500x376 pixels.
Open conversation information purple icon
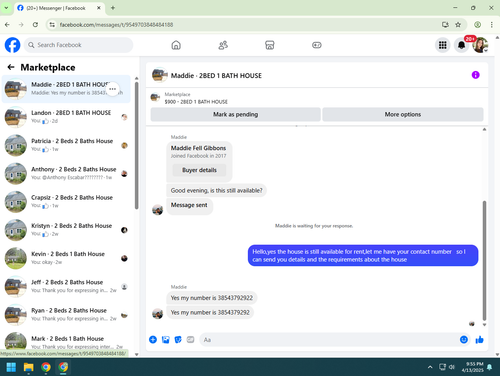475,75
